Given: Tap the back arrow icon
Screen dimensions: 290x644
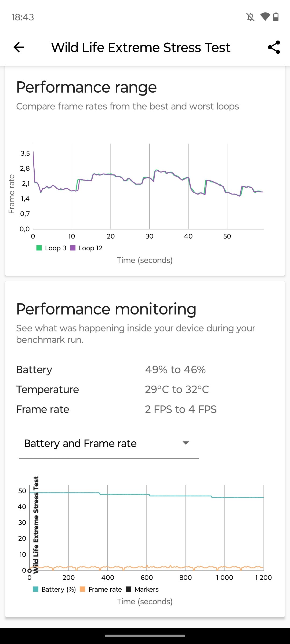Looking at the screenshot, I should coord(19,47).
